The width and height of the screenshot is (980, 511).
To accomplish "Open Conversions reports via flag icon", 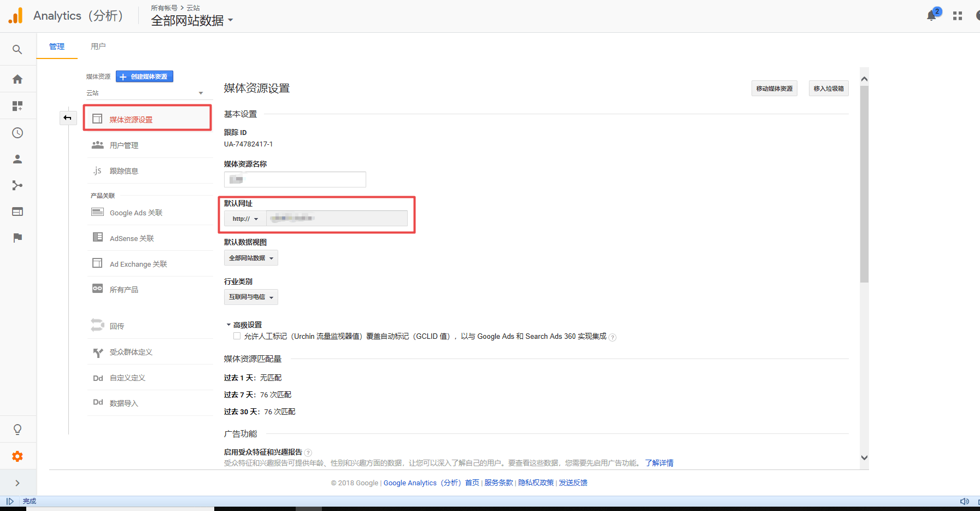I will point(17,237).
